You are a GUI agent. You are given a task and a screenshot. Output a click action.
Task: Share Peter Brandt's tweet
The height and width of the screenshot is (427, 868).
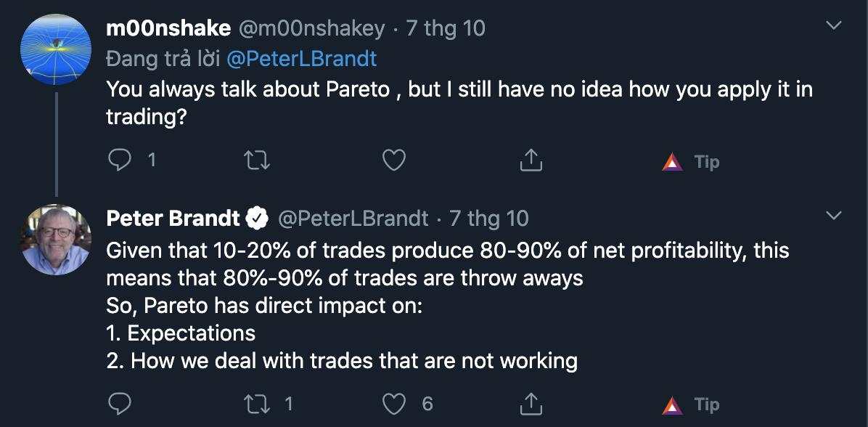[531, 404]
